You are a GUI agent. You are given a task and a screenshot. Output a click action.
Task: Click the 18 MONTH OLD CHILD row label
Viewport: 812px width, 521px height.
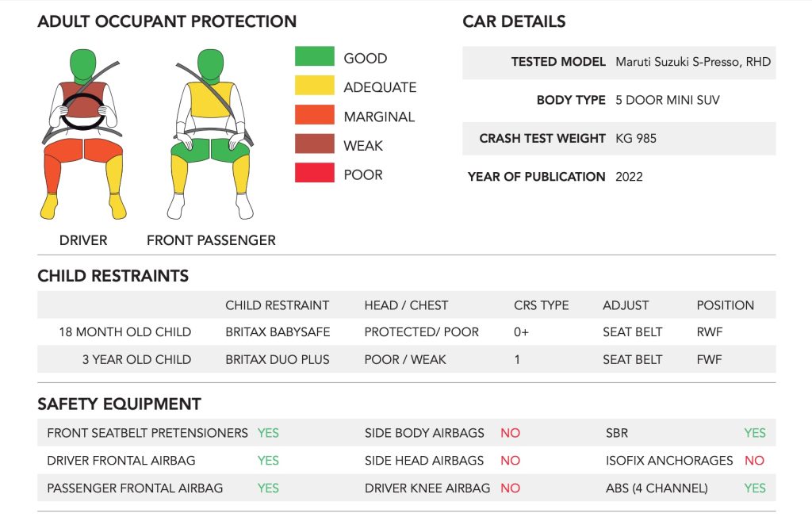(124, 332)
